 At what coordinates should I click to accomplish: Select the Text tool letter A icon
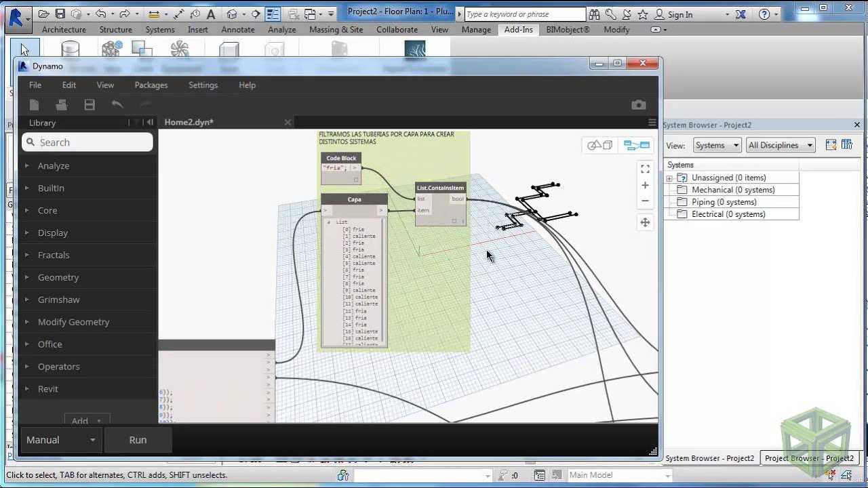[x=211, y=14]
